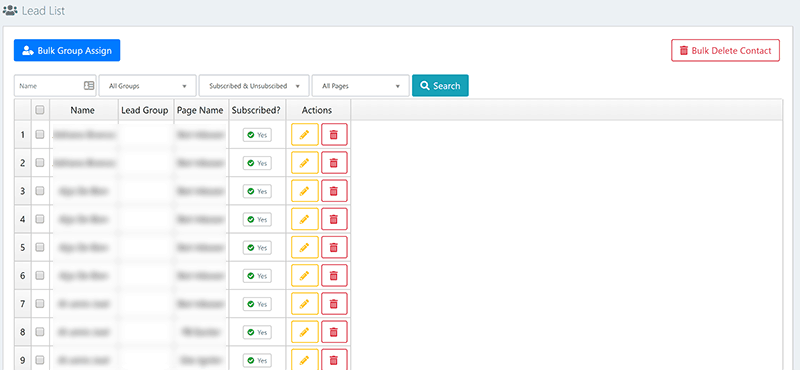The width and height of the screenshot is (800, 370).
Task: Open the All Groups dropdown
Action: pos(147,86)
